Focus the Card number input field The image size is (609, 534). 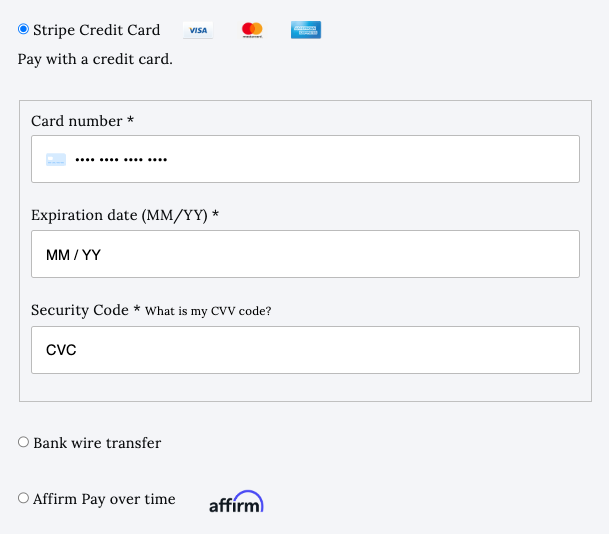coord(305,159)
